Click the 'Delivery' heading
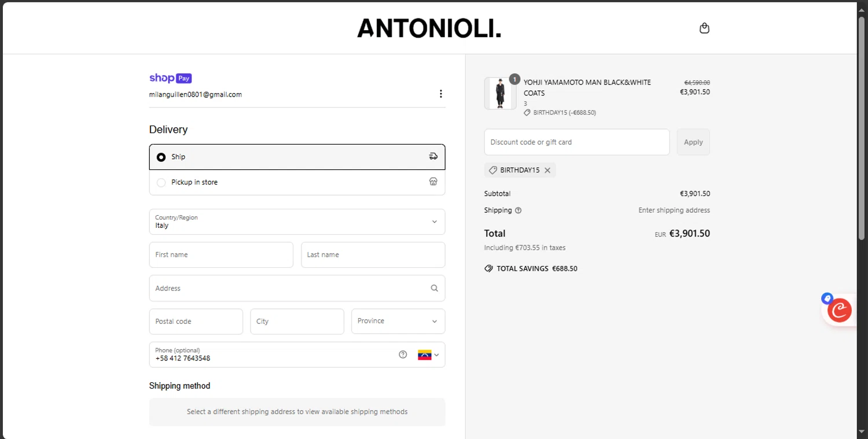The image size is (868, 439). pyautogui.click(x=168, y=130)
